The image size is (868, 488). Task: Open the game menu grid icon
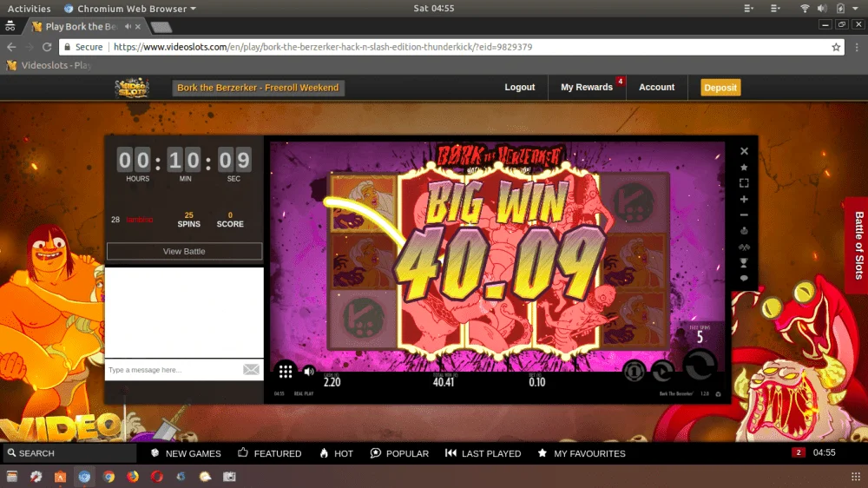click(286, 371)
